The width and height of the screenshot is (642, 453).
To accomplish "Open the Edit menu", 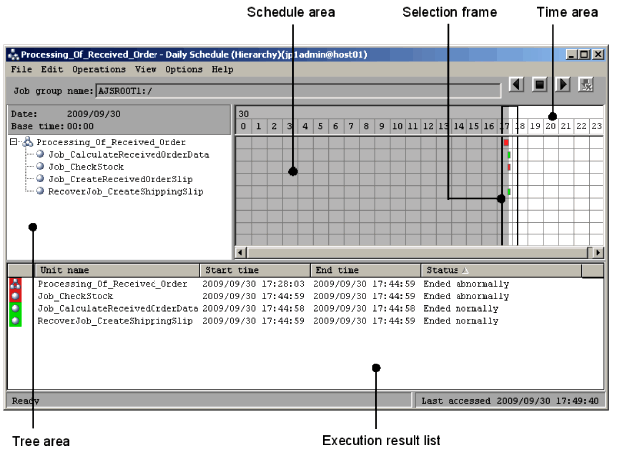I will pos(52,69).
